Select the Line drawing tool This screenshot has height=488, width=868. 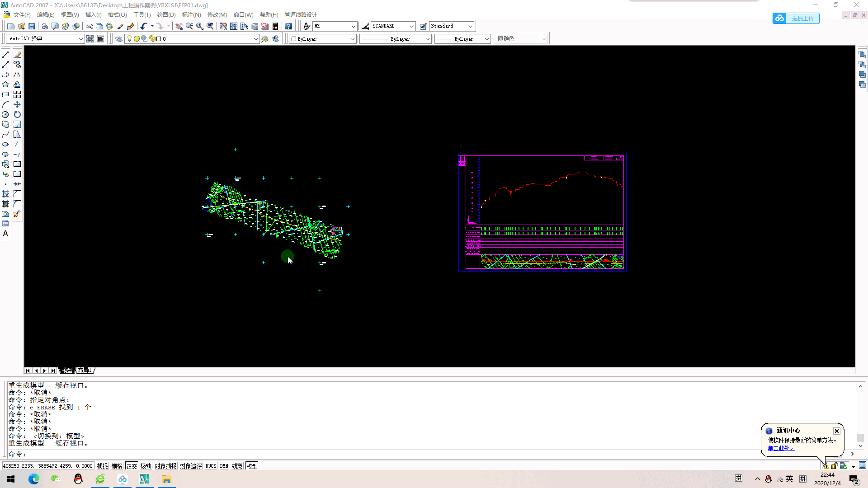[5, 55]
